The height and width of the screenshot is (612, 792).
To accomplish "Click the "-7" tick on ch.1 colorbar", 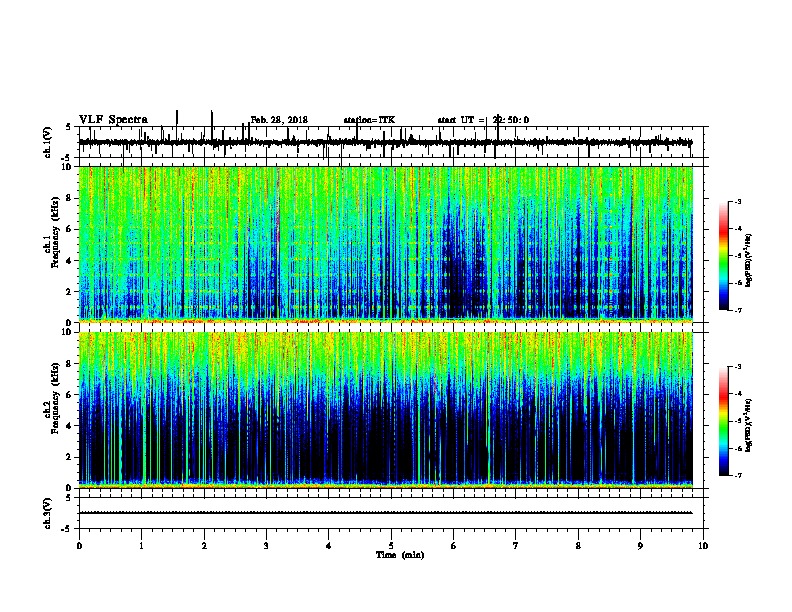I will point(737,310).
